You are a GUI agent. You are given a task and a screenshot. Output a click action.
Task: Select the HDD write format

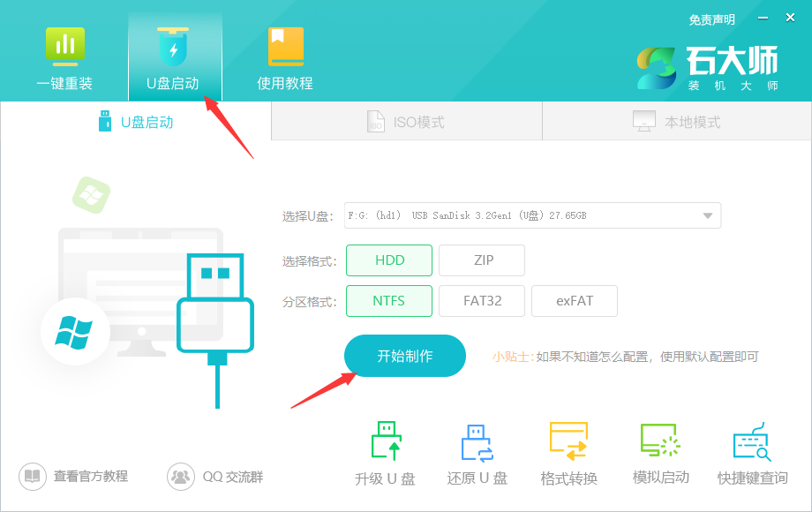tap(389, 260)
